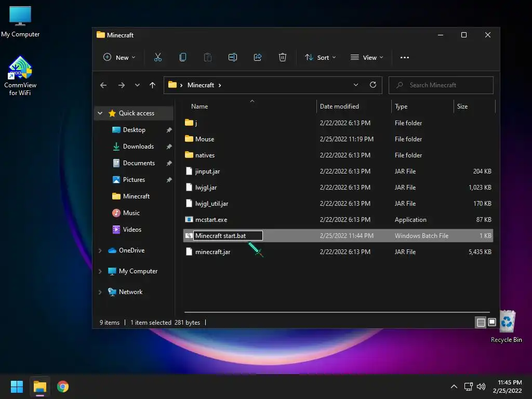Image resolution: width=532 pixels, height=399 pixels.
Task: Click the Copy icon in toolbar
Action: [x=182, y=57]
